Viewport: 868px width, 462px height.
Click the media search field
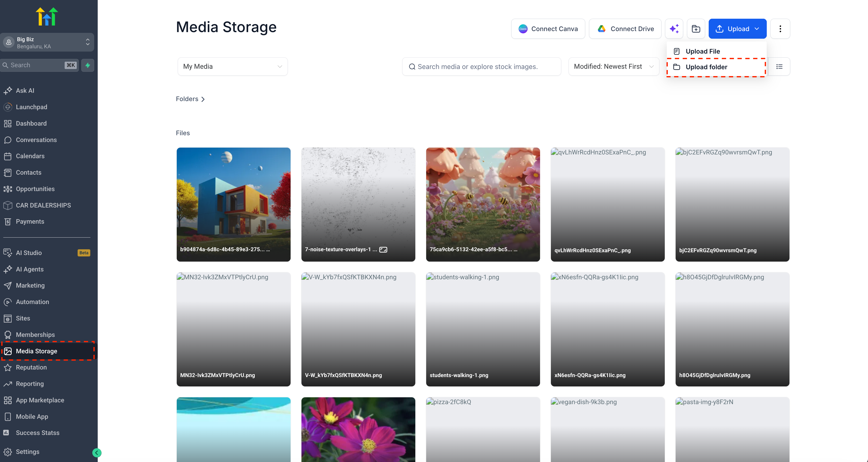point(481,66)
